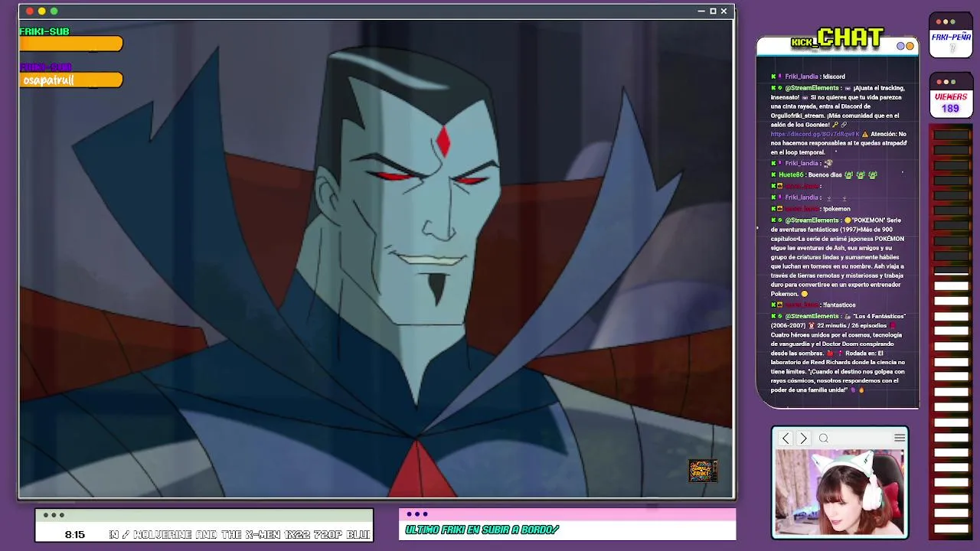
Task: Open the discord.gg invite link in chat
Action: pyautogui.click(x=815, y=134)
